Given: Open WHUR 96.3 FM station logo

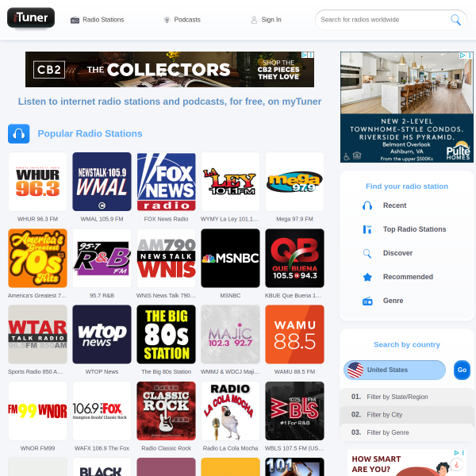Looking at the screenshot, I should pyautogui.click(x=37, y=182).
